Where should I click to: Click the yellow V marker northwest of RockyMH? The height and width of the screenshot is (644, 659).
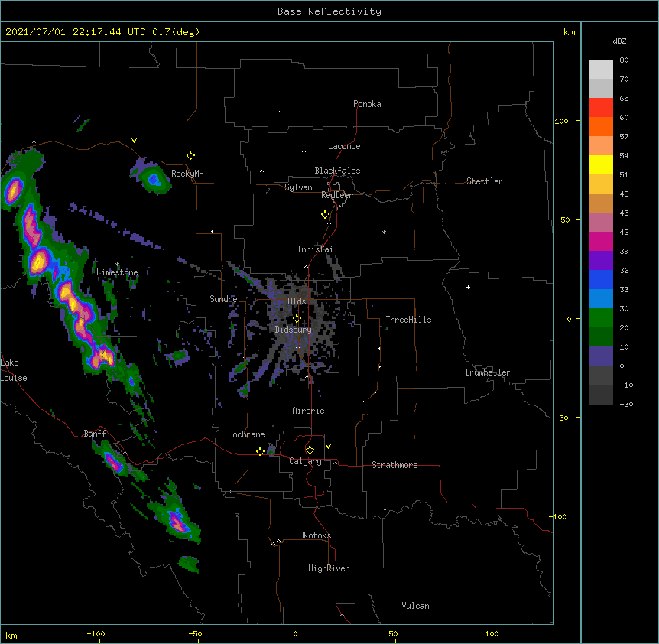click(x=134, y=141)
